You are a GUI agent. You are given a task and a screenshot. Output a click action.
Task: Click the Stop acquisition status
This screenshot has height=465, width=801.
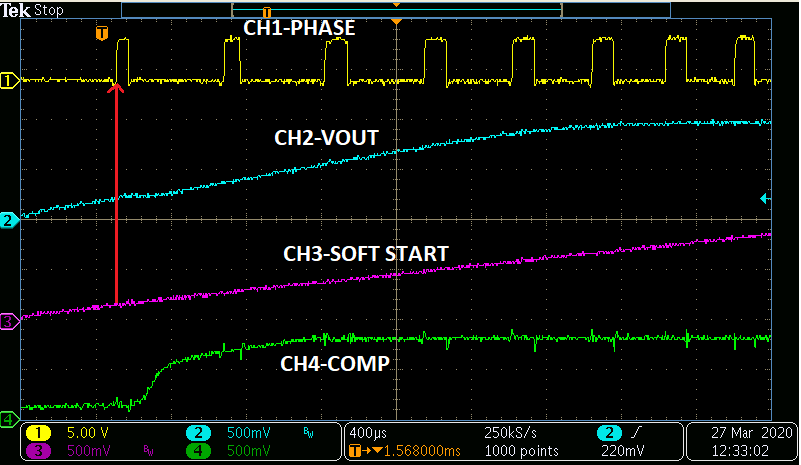pos(48,10)
